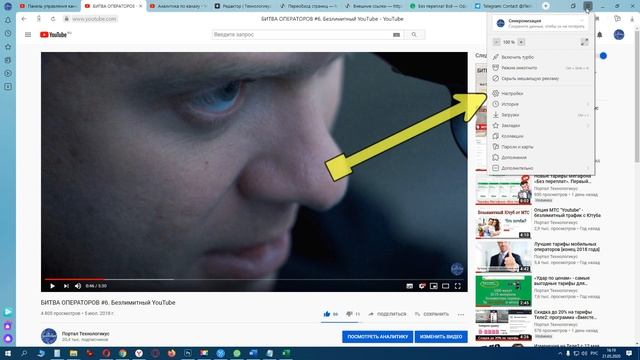Viewport: 640px width, 360px height.
Task: Increase page zoom with plus button
Action: point(521,42)
